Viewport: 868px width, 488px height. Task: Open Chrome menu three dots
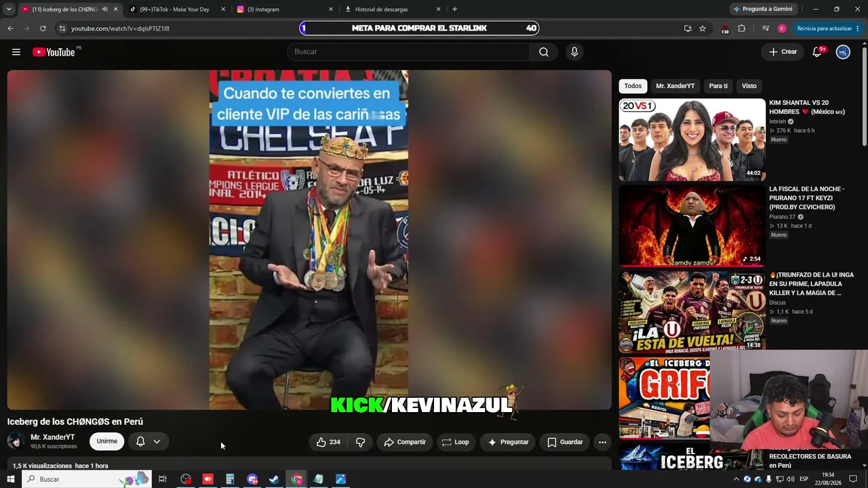click(x=858, y=28)
